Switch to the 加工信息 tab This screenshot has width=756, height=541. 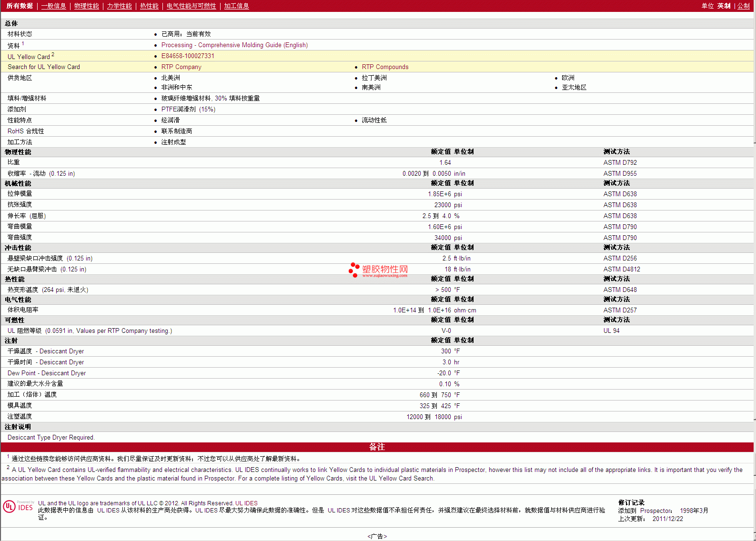pyautogui.click(x=236, y=6)
